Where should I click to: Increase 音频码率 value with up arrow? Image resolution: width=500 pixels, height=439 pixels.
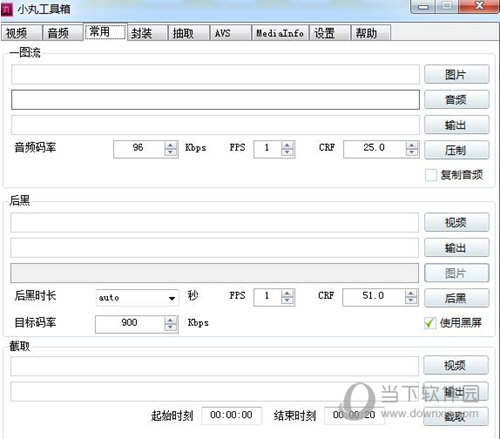point(171,145)
